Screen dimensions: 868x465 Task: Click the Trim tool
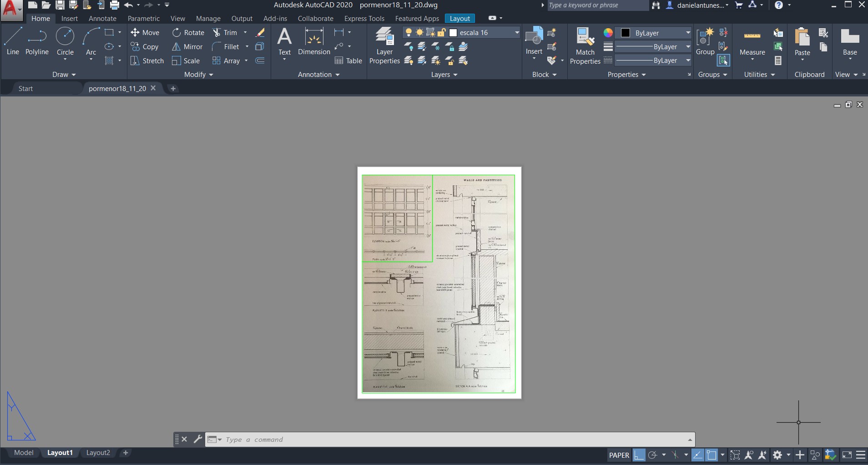(225, 32)
